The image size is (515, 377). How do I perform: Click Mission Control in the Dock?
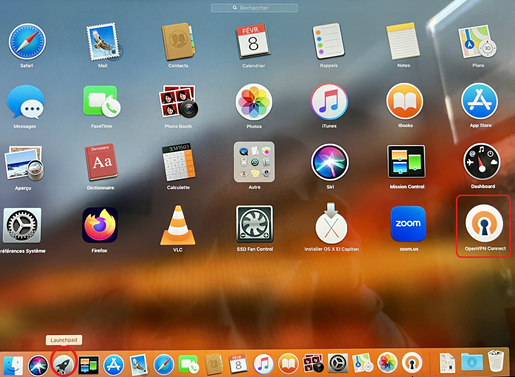pyautogui.click(x=88, y=365)
